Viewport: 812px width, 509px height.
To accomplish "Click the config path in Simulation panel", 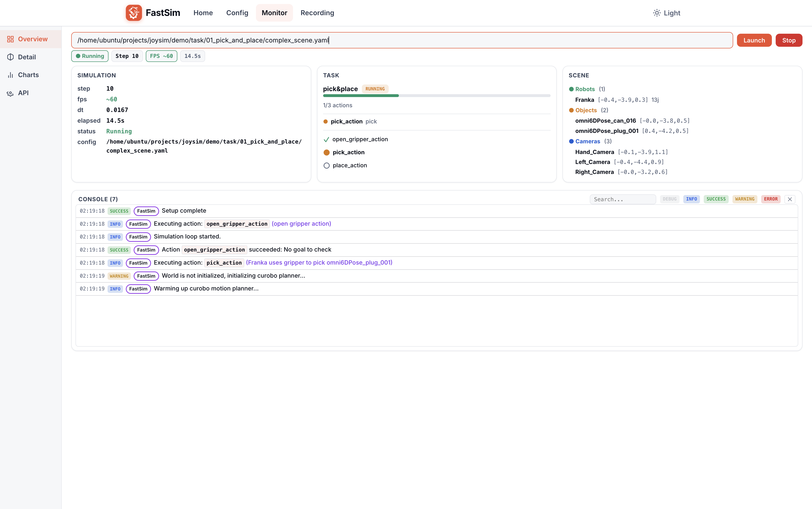I will pos(204,146).
